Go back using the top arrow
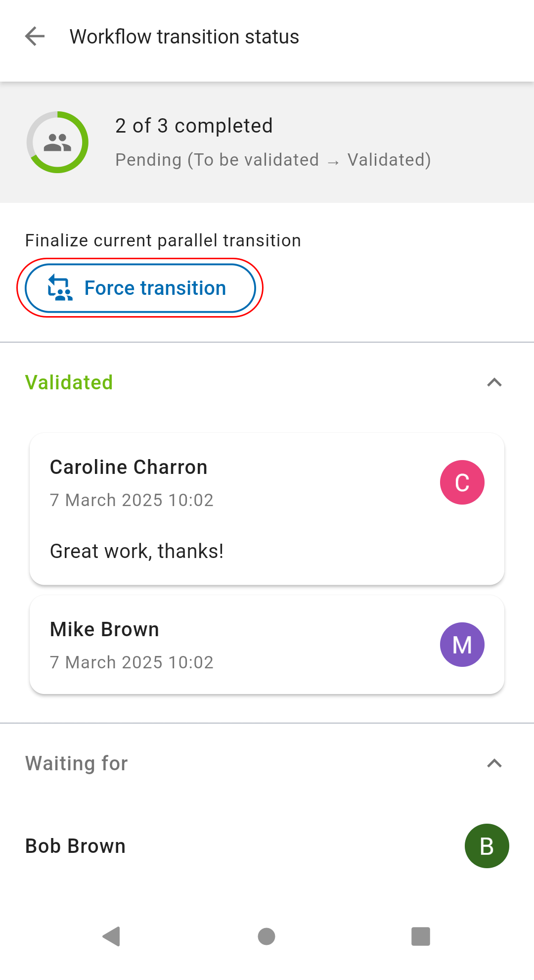This screenshot has width=534, height=980. pyautogui.click(x=35, y=37)
